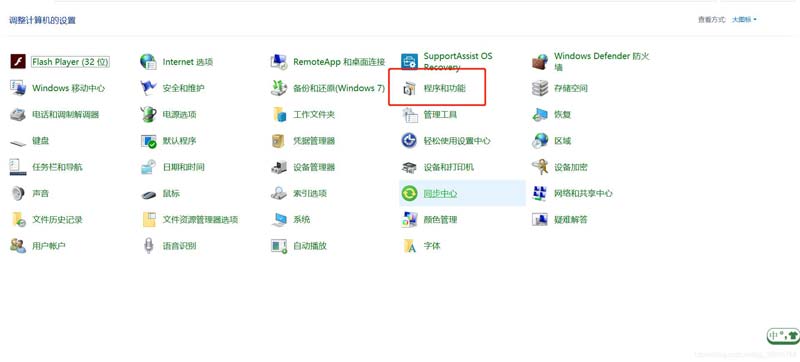The image size is (800, 362).
Task: Open 颜色管理 link
Action: point(440,220)
